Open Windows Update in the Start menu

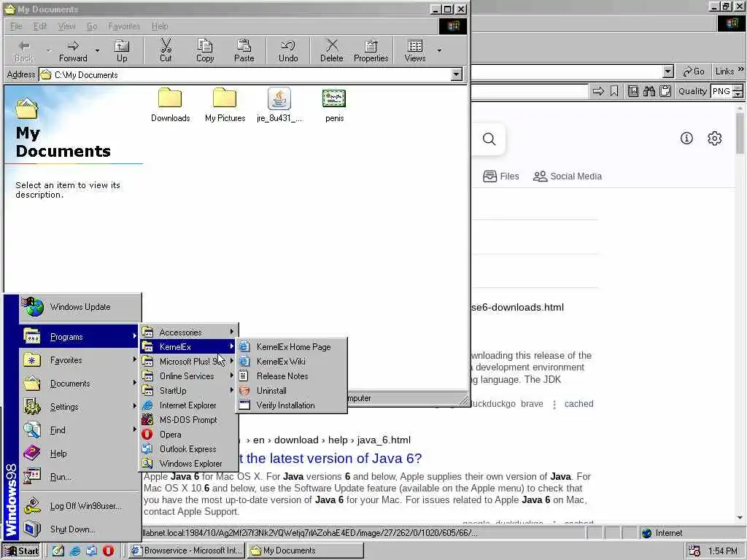pos(80,307)
